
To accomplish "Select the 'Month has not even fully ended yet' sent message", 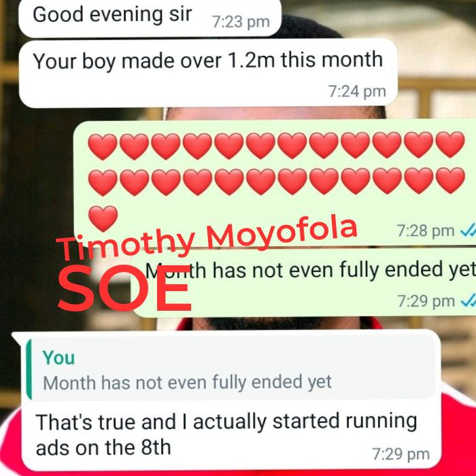I will pyautogui.click(x=304, y=283).
